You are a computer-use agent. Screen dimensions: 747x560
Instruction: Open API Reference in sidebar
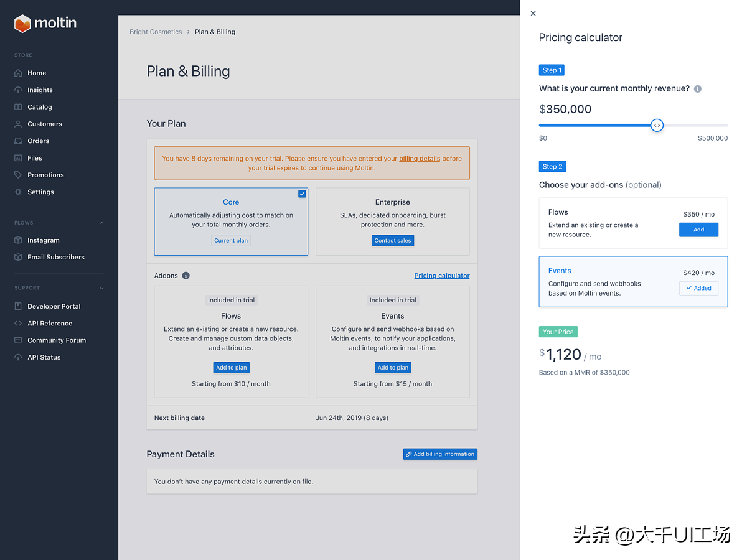[x=50, y=323]
